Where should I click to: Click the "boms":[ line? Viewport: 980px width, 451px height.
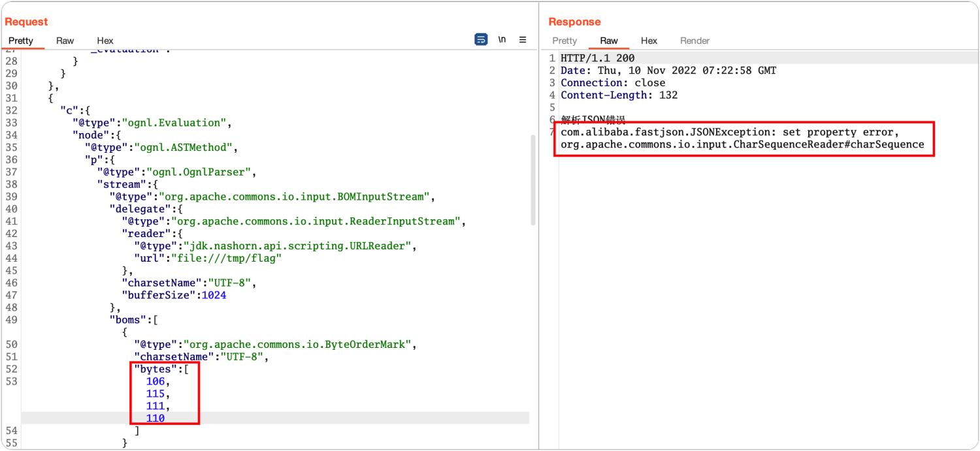[x=133, y=320]
